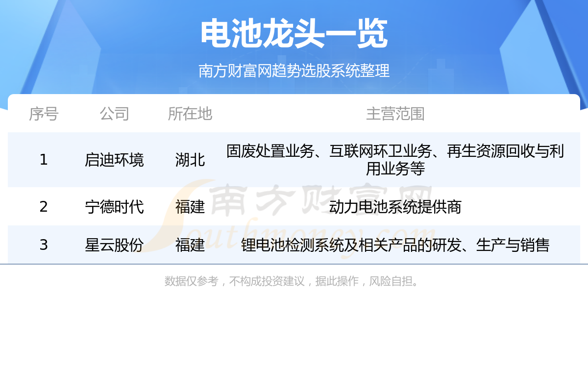The height and width of the screenshot is (392, 588).
Task: Select the company name 启迪环境
Action: click(114, 160)
